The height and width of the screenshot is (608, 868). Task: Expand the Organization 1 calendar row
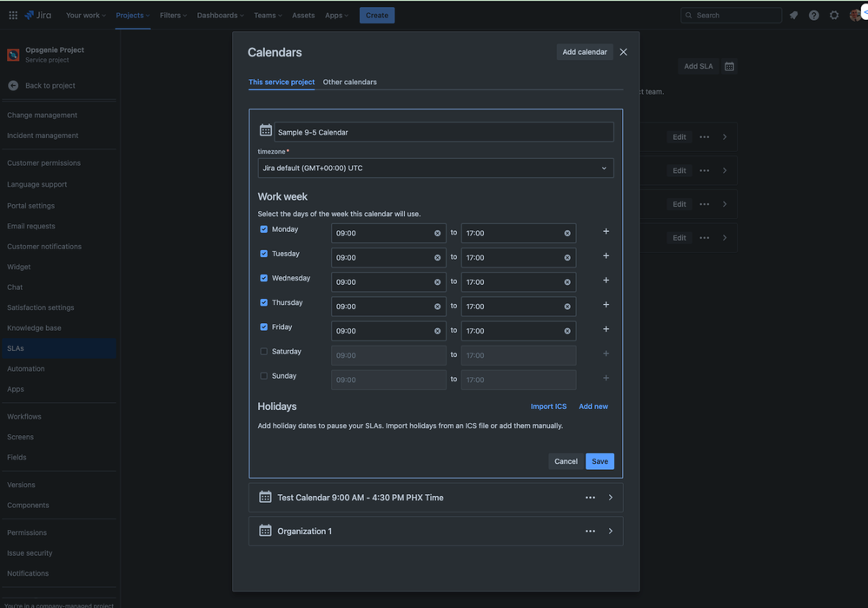pyautogui.click(x=611, y=531)
